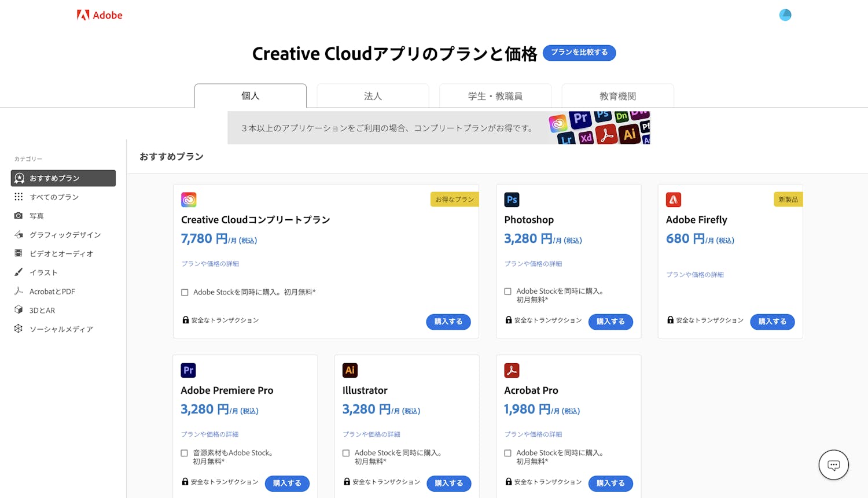The image size is (868, 498).
Task: Select the 学生・教職員 tab
Action: [x=495, y=96]
